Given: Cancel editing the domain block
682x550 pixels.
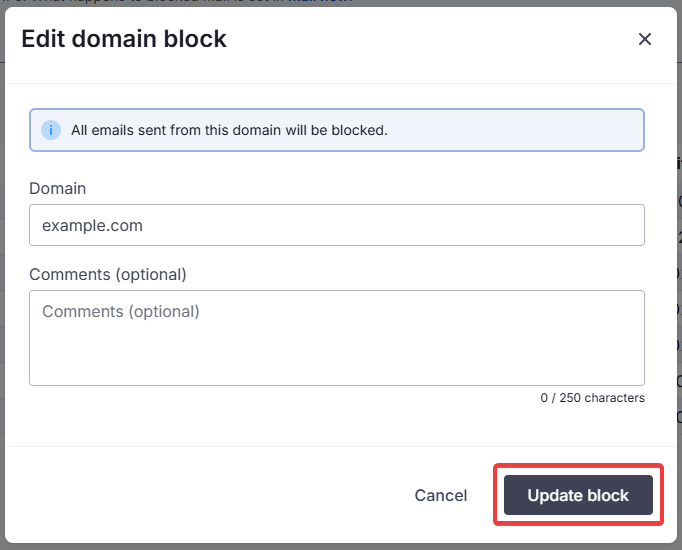Looking at the screenshot, I should [441, 495].
